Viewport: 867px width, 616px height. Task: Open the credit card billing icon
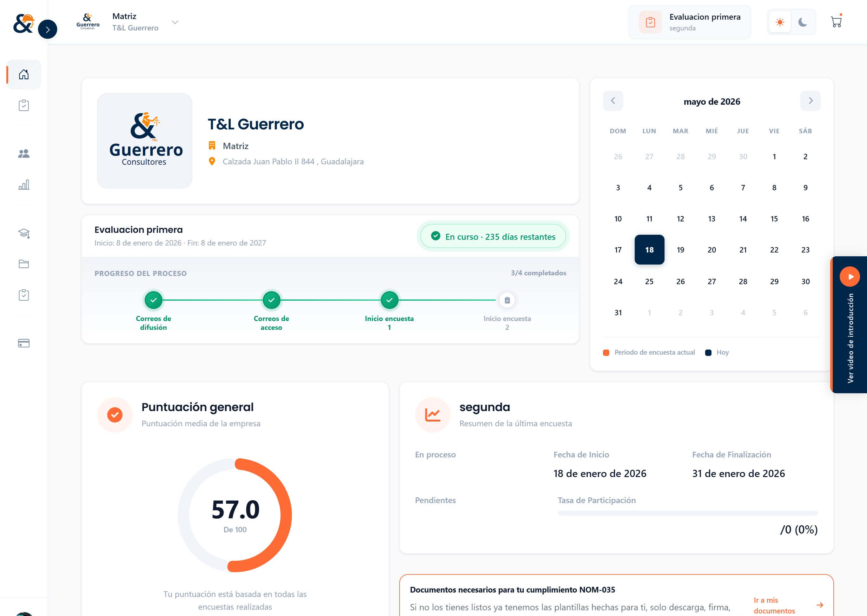tap(23, 343)
